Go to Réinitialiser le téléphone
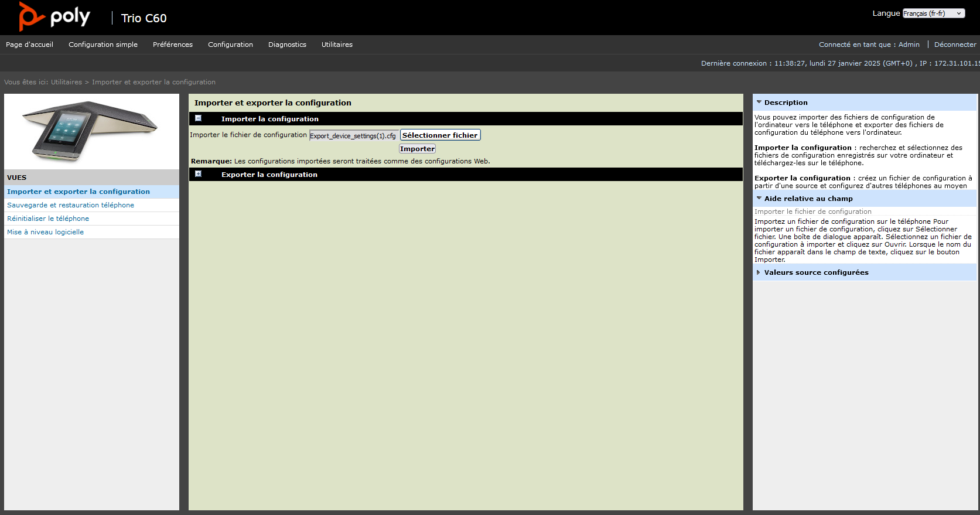Viewport: 980px width, 515px height. click(48, 219)
